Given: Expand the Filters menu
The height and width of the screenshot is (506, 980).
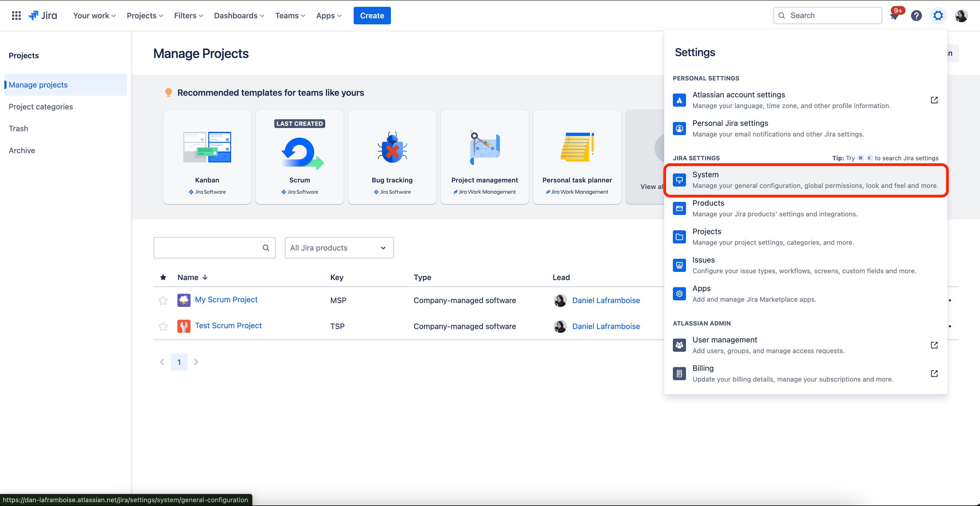Looking at the screenshot, I should click(189, 16).
